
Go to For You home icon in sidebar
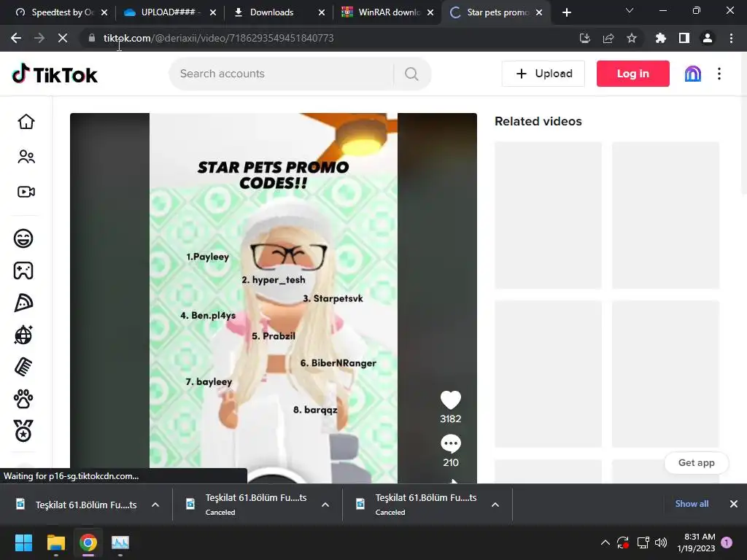[x=26, y=122]
